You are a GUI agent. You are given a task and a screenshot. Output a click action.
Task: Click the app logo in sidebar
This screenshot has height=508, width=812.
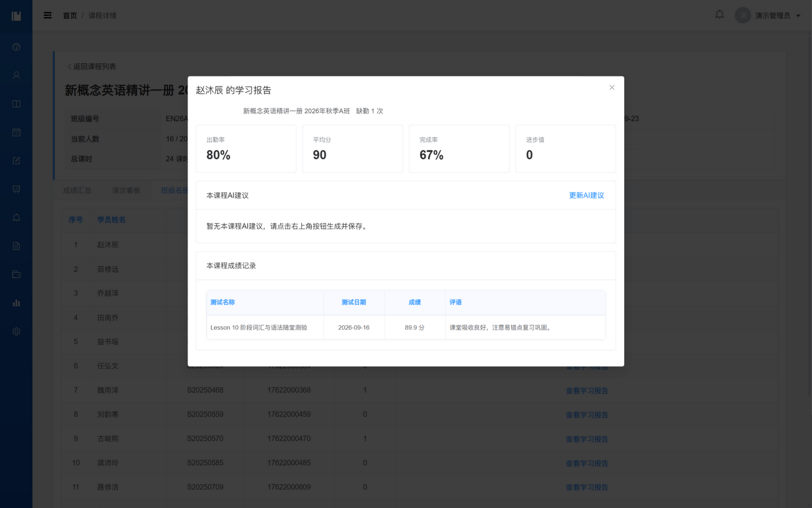click(x=16, y=16)
